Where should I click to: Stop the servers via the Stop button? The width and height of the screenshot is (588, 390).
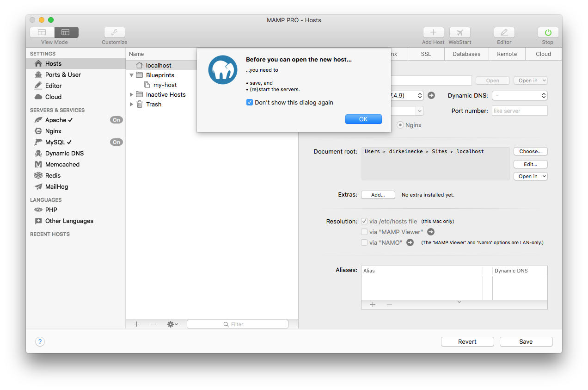tap(547, 32)
